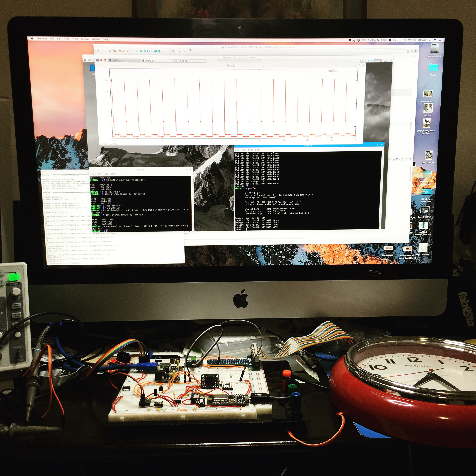Switch to the first pi@lab taskbar entry in VNC
Viewport: 476px width, 476px height.
pyautogui.click(x=124, y=61)
